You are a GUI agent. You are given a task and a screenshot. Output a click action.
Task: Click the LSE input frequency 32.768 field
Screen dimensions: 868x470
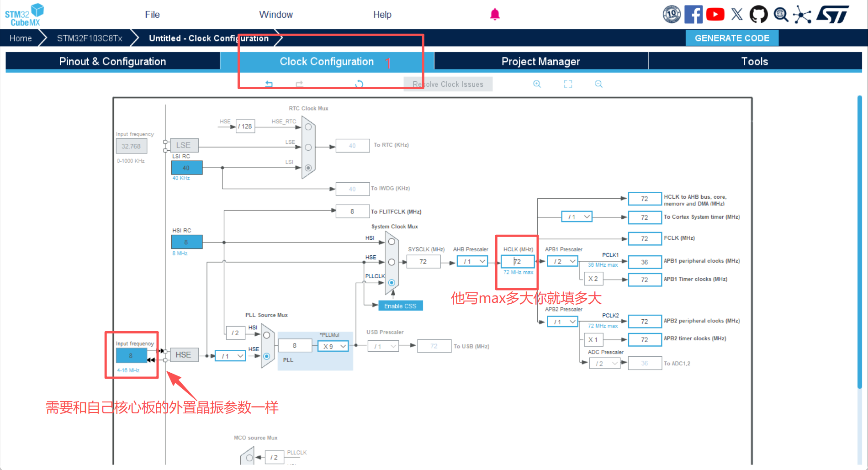pos(132,146)
